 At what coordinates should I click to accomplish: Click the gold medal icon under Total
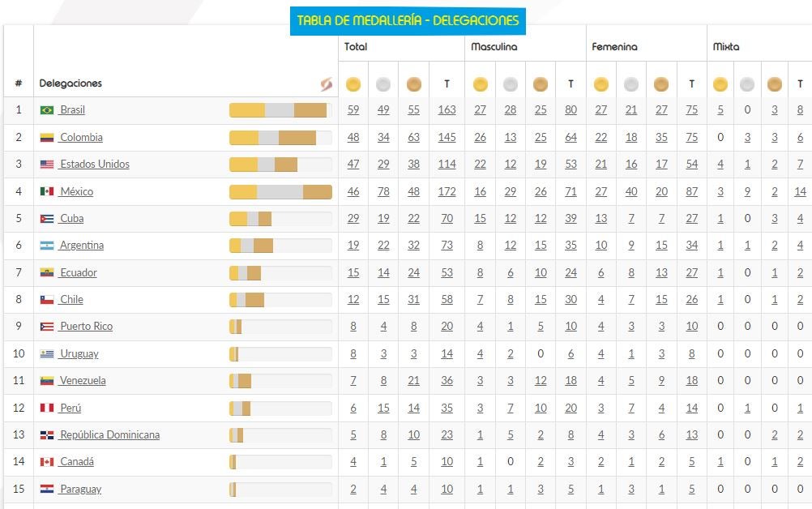click(353, 84)
